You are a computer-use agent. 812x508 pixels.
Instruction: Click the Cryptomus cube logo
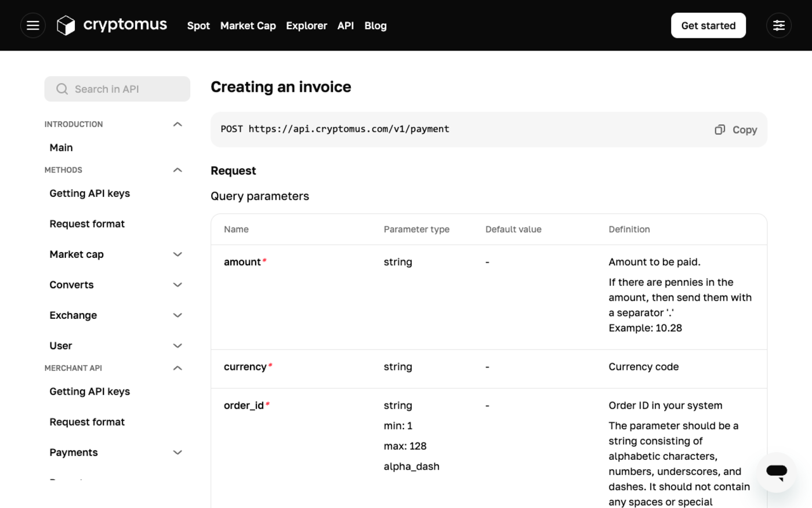[x=66, y=26]
